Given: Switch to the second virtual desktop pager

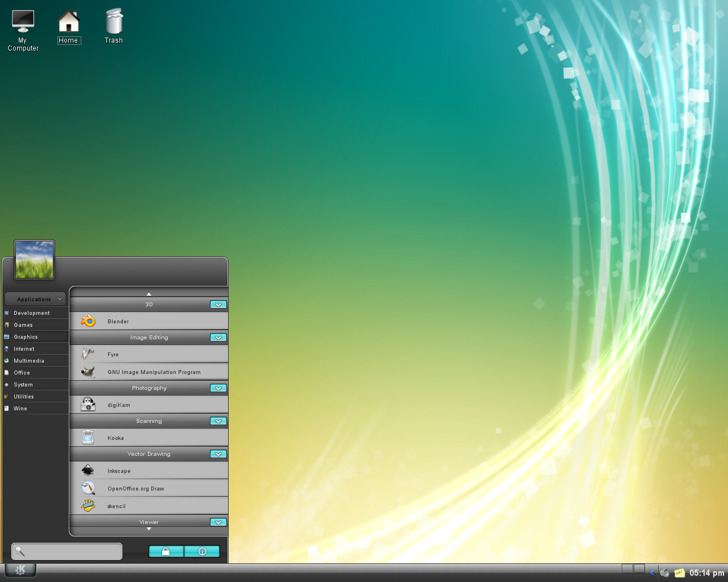Looking at the screenshot, I should (639, 568).
